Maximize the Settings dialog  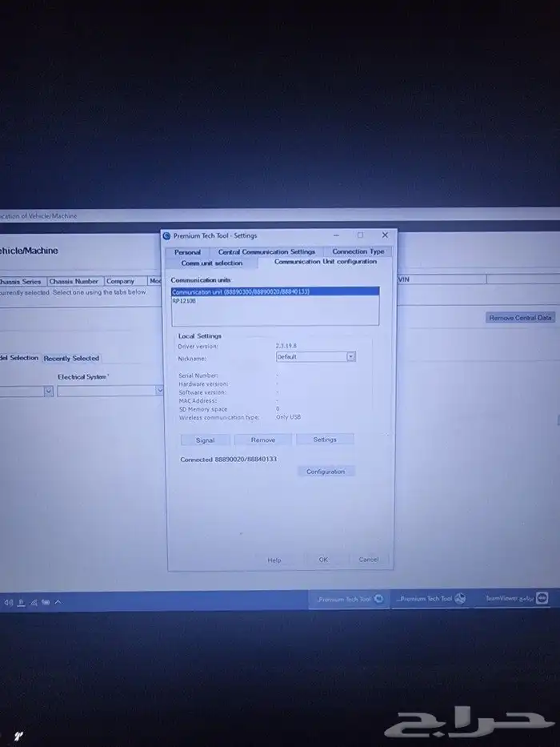[361, 235]
